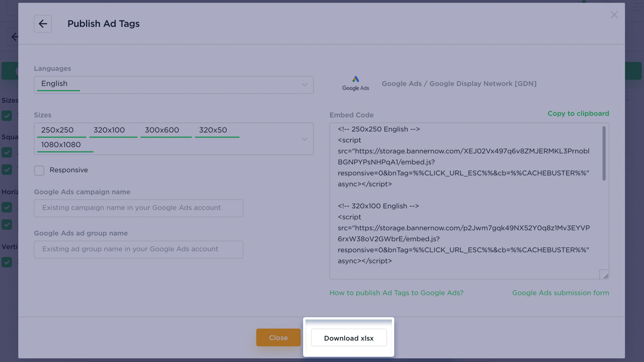Click the embed code scrollbar
This screenshot has width=644, height=362.
coord(604,153)
